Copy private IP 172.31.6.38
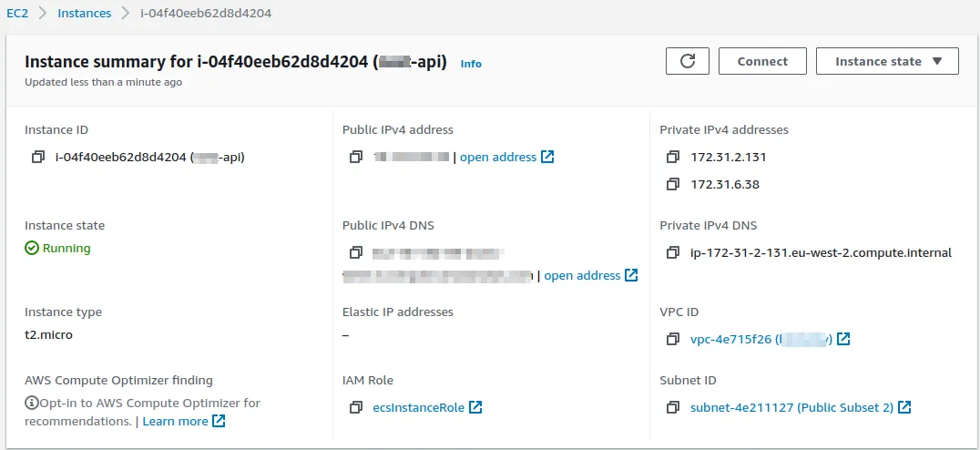980x450 pixels. [673, 184]
